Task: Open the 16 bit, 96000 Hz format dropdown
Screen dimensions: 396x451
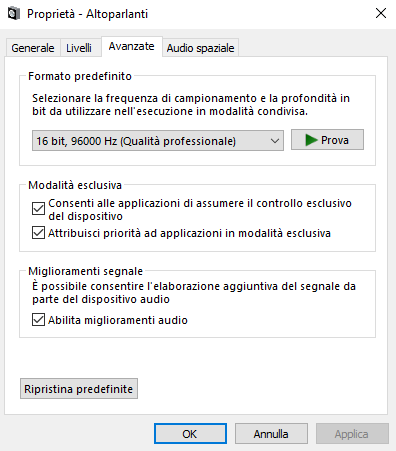Action: pos(158,141)
